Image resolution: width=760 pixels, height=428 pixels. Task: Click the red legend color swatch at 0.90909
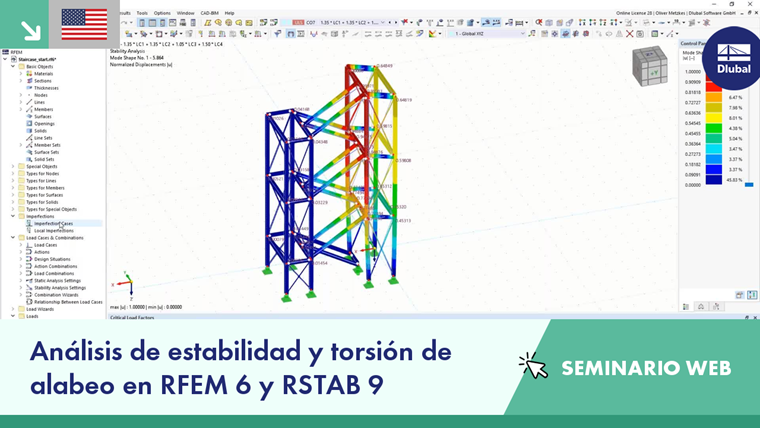[713, 85]
